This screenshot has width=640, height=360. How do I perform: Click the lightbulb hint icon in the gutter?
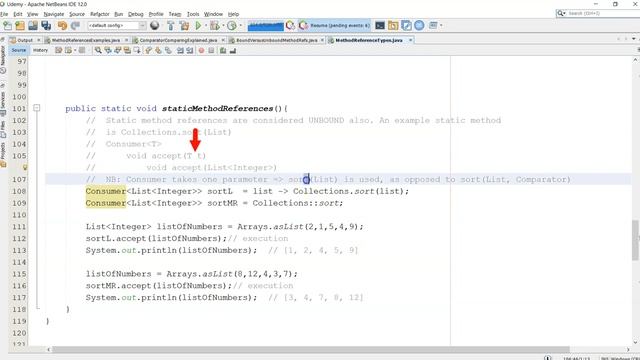25,167
